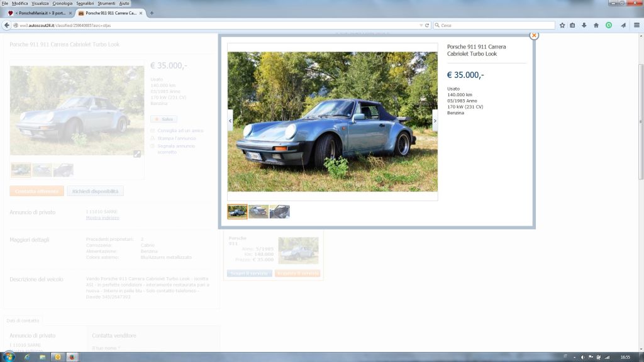This screenshot has height=362, width=644.
Task: Open the Firefox hamburger menu
Action: 636,25
